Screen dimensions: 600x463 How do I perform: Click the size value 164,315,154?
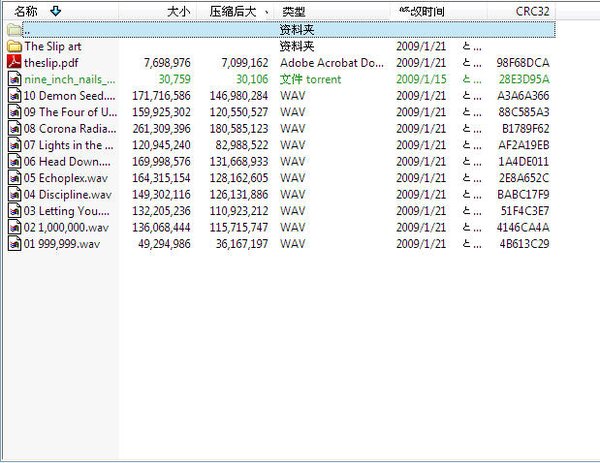pyautogui.click(x=161, y=178)
